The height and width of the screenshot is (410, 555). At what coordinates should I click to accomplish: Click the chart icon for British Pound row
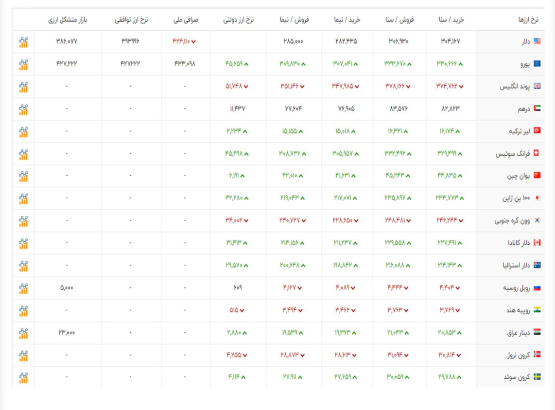(x=23, y=87)
